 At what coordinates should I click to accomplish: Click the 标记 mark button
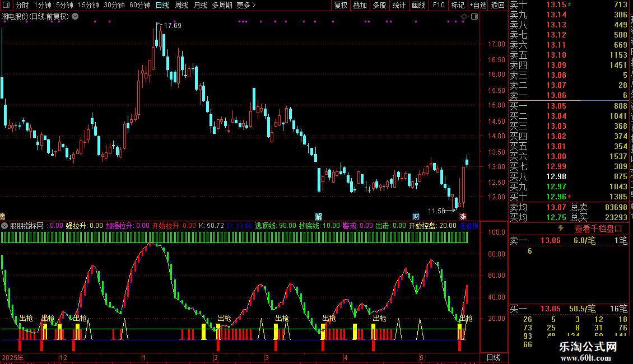(x=458, y=5)
